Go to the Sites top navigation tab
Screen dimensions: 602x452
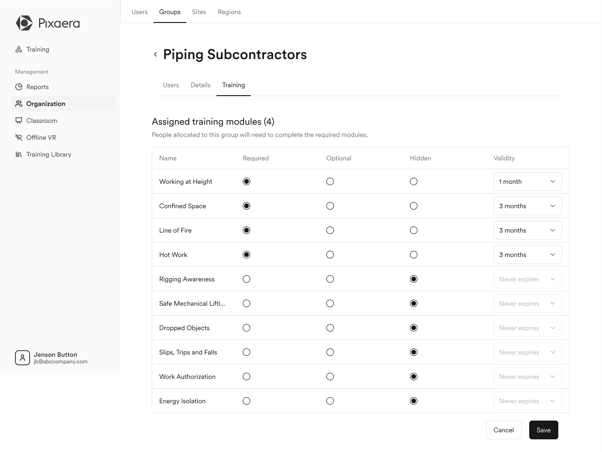[x=199, y=12]
